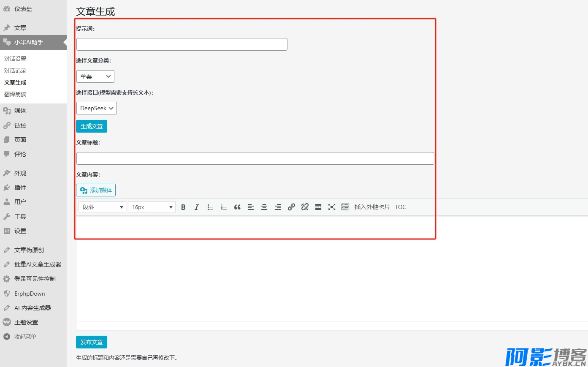Remove link with the unlink icon
The height and width of the screenshot is (367, 588).
tap(305, 207)
